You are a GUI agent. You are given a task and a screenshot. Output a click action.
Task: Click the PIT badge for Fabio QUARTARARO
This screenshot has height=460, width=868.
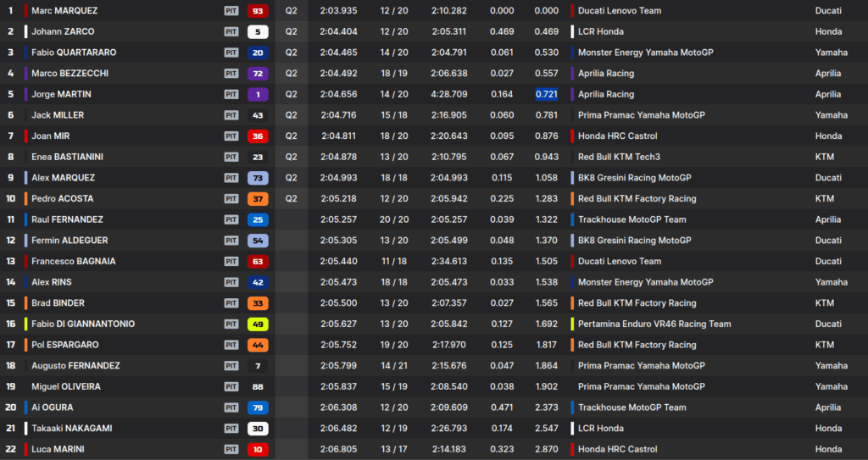[x=231, y=53]
